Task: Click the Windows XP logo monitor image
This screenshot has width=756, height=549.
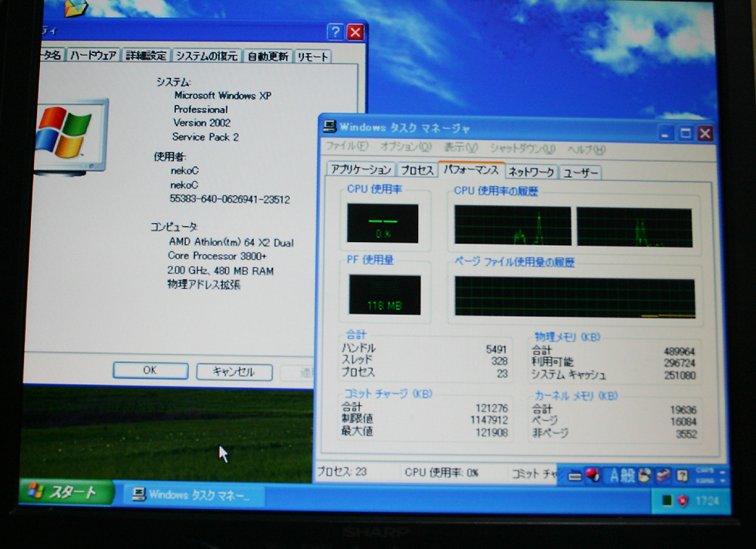Action: [x=70, y=137]
